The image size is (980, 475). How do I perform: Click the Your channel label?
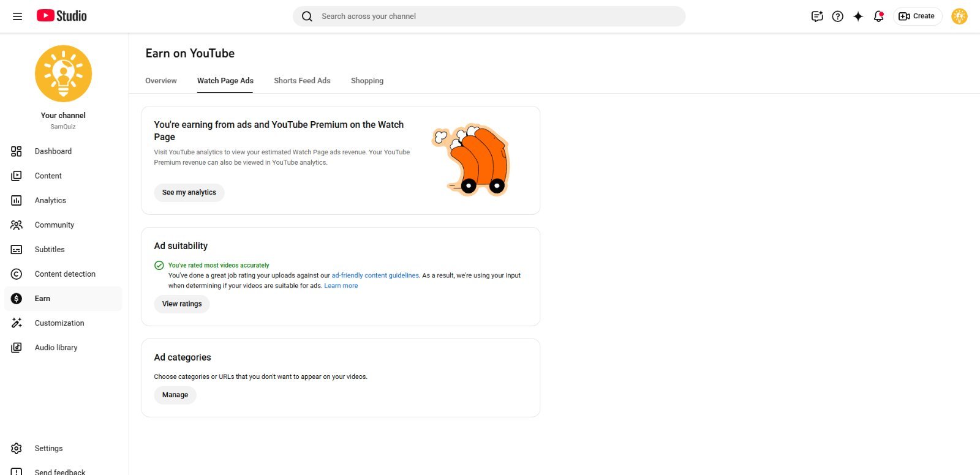(63, 115)
